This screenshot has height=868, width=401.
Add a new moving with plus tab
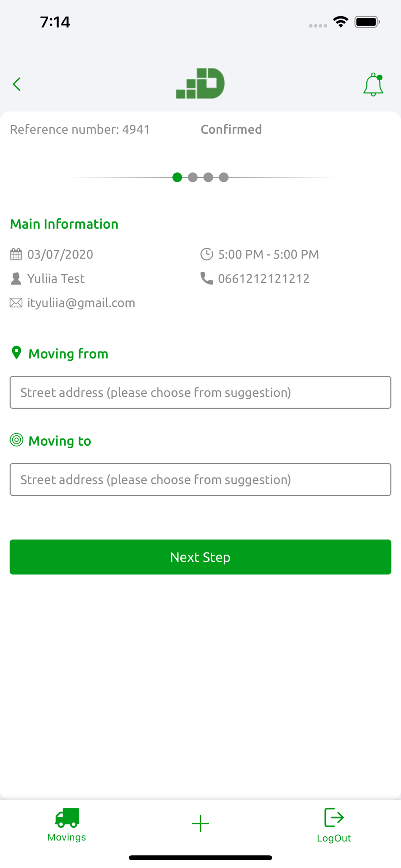pos(200,823)
